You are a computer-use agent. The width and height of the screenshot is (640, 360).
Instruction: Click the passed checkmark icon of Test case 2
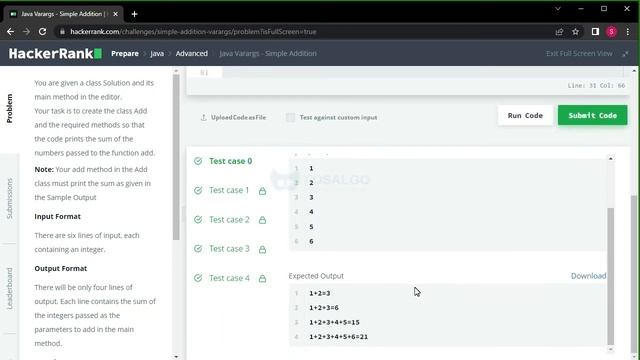click(x=198, y=220)
